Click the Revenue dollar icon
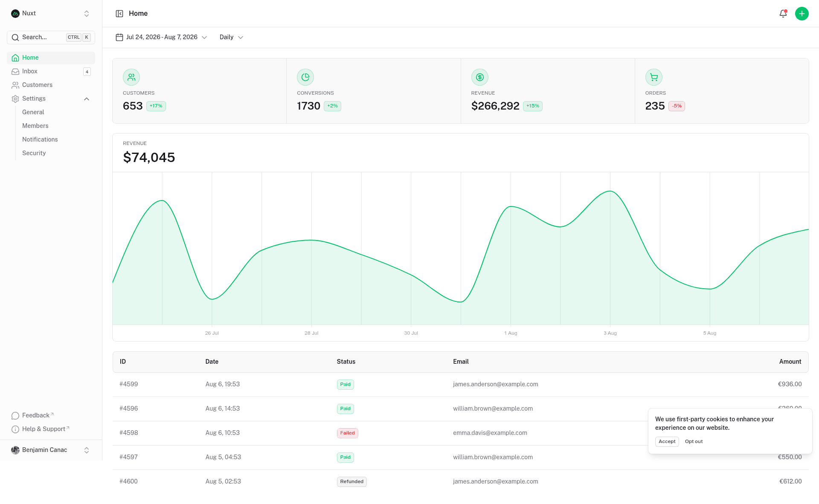The image size is (819, 504). (x=480, y=77)
